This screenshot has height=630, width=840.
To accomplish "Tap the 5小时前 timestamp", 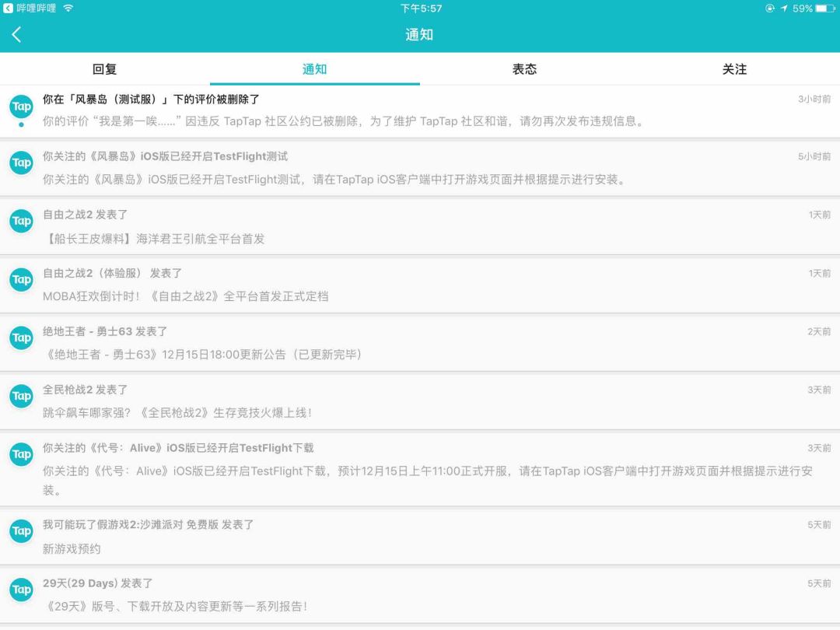I will (814, 156).
